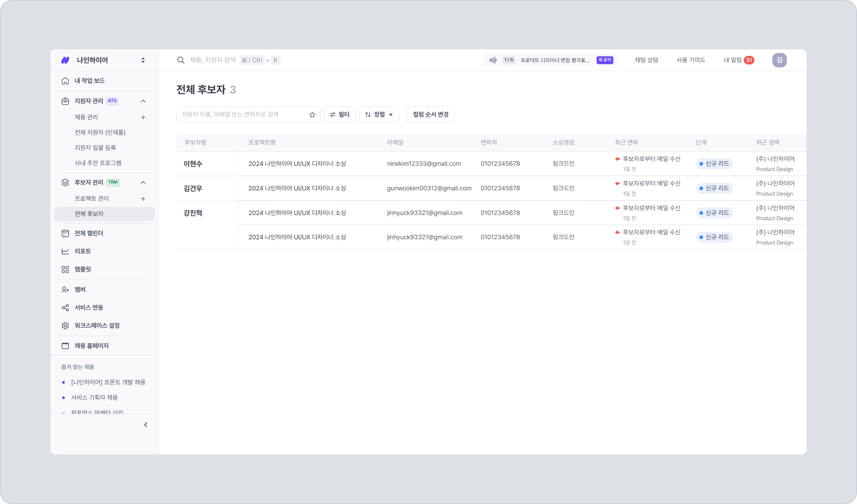Open the profile avatar 김
Screen dimensions: 857x504
(779, 60)
